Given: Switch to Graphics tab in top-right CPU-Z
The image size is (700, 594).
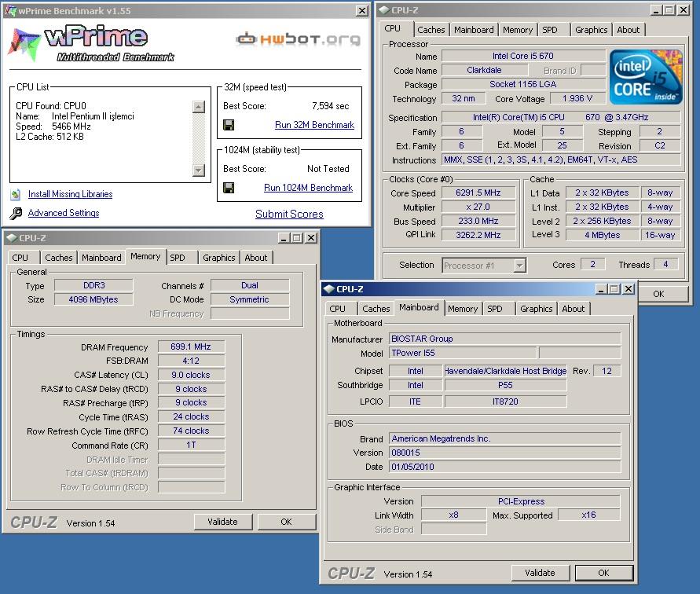Looking at the screenshot, I should tap(591, 30).
